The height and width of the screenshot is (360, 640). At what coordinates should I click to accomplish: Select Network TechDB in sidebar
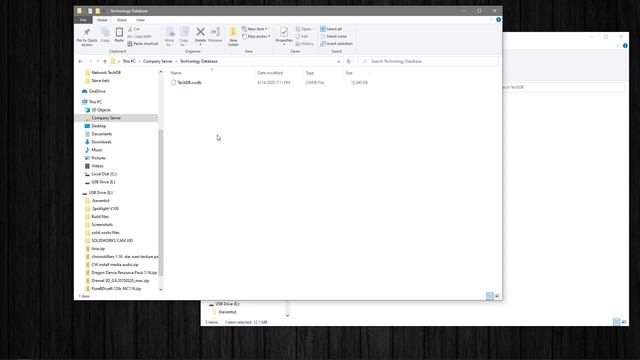coord(103,72)
